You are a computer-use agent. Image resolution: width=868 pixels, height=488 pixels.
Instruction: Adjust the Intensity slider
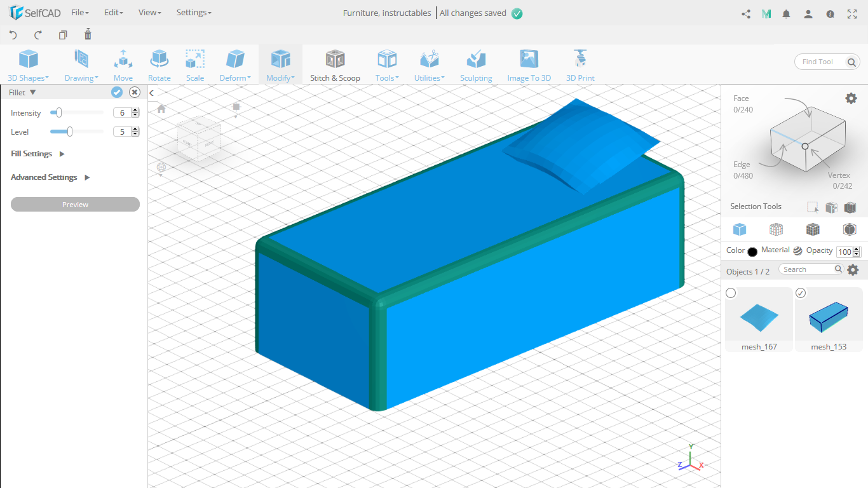point(59,112)
